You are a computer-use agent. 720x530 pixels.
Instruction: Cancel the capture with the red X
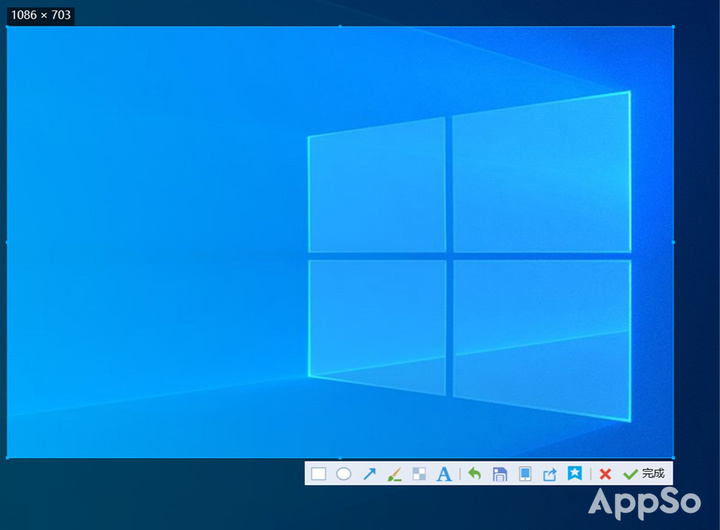pos(605,474)
